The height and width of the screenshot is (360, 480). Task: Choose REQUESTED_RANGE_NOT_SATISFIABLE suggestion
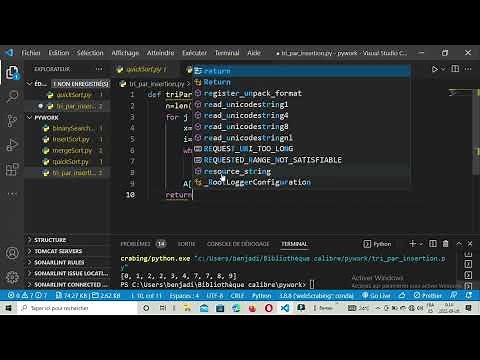point(302,160)
